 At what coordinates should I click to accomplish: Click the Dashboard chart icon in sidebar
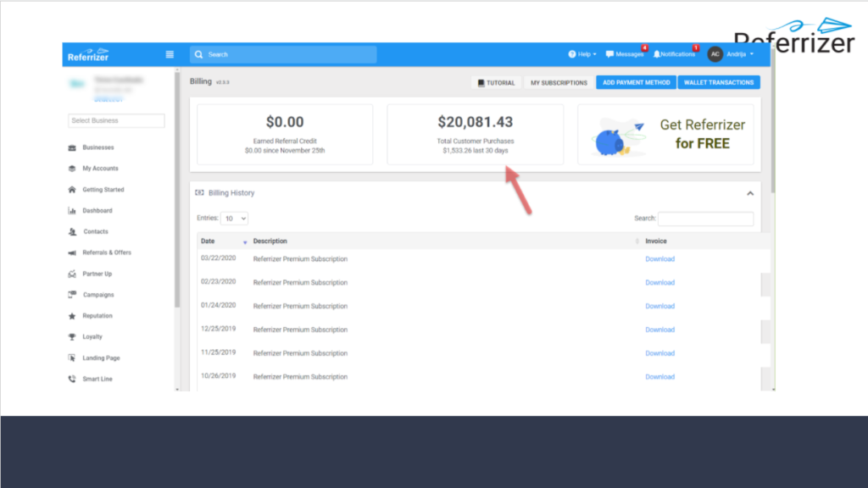72,211
